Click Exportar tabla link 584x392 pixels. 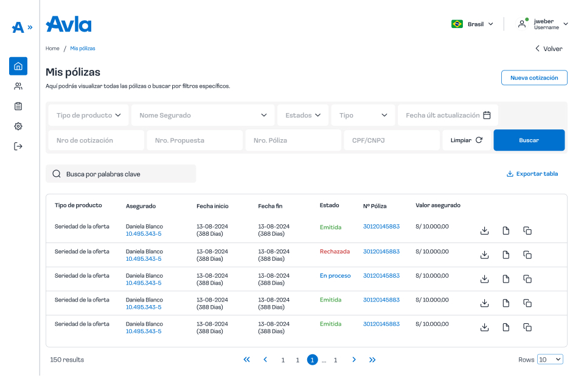tap(532, 174)
